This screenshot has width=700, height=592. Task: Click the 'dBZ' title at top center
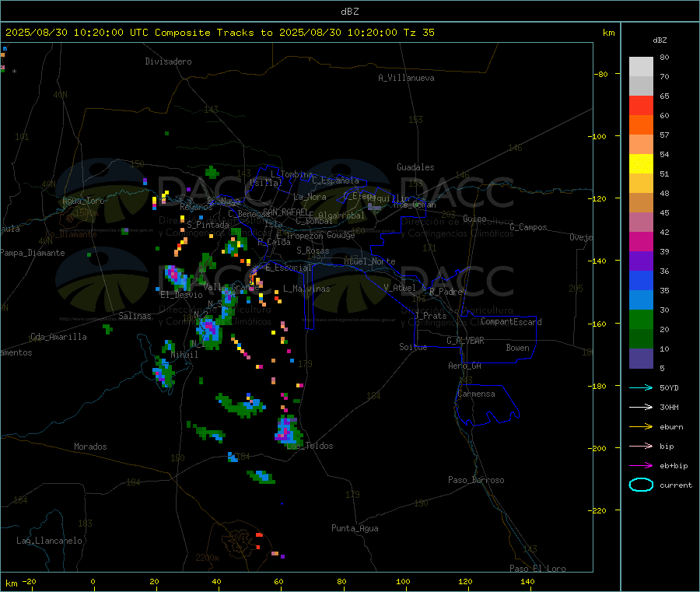point(349,12)
